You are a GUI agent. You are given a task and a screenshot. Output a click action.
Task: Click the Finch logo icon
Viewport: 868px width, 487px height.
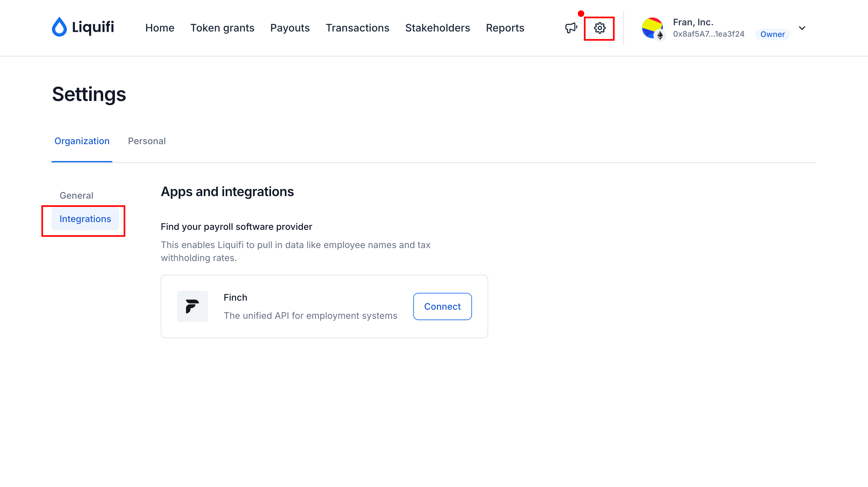click(192, 306)
